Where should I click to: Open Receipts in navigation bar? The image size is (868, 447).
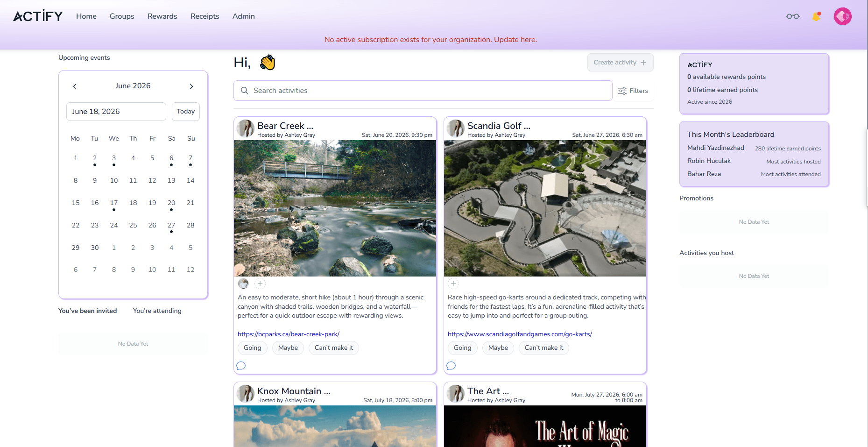(205, 16)
